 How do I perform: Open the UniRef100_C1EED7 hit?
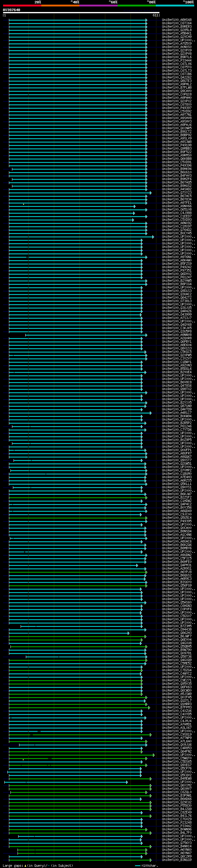coord(177,216)
